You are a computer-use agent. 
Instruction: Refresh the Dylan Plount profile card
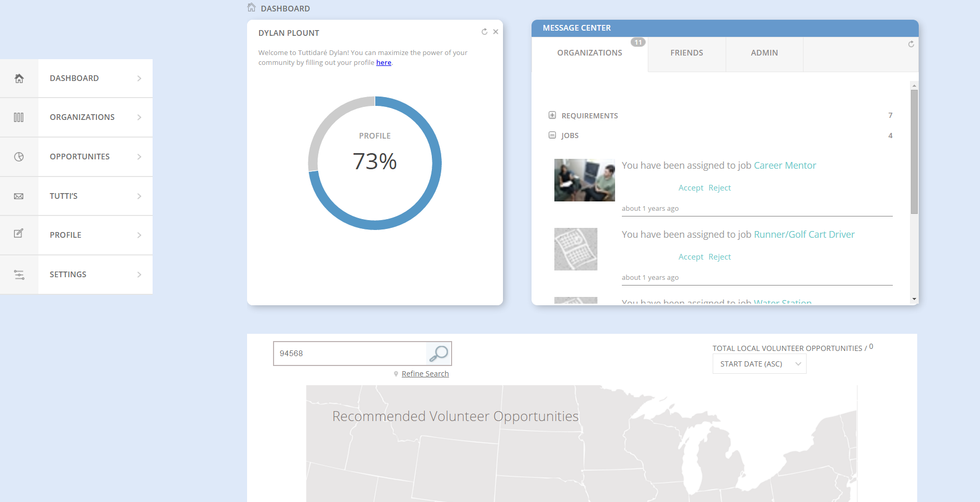(484, 32)
